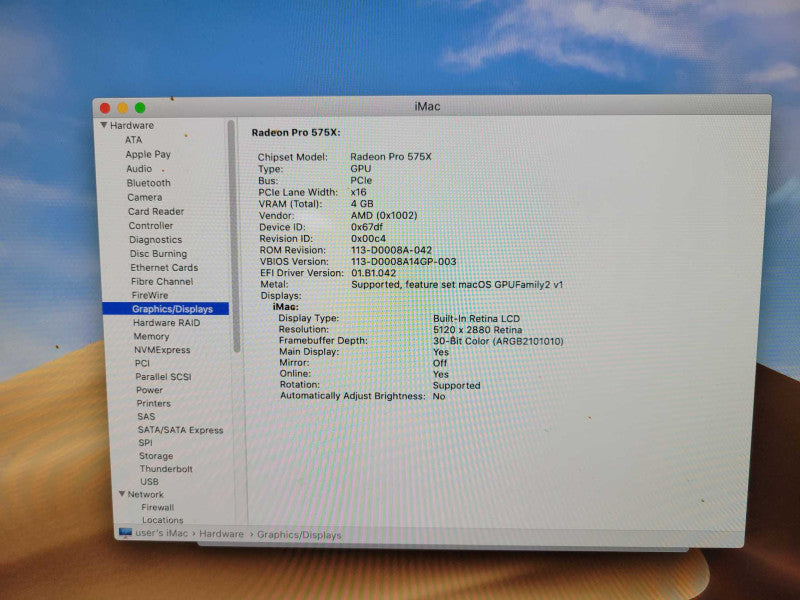Screen dimensions: 800x600
Task: Close the iMac window with red button
Action: coord(105,108)
